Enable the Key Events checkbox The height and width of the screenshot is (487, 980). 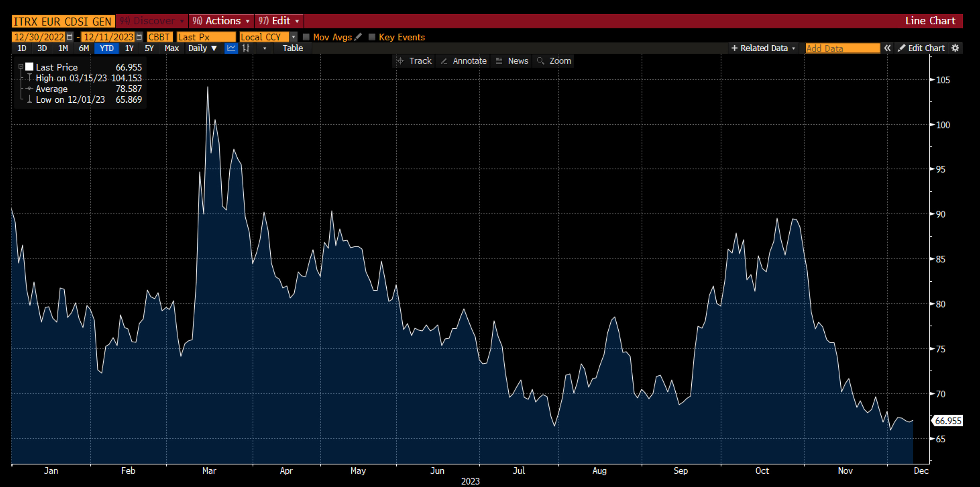[x=372, y=37]
